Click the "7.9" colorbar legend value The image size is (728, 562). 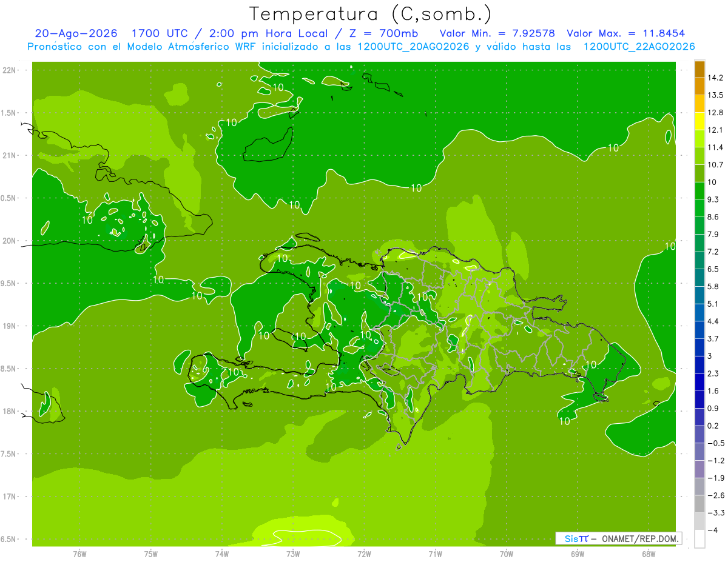click(x=713, y=235)
